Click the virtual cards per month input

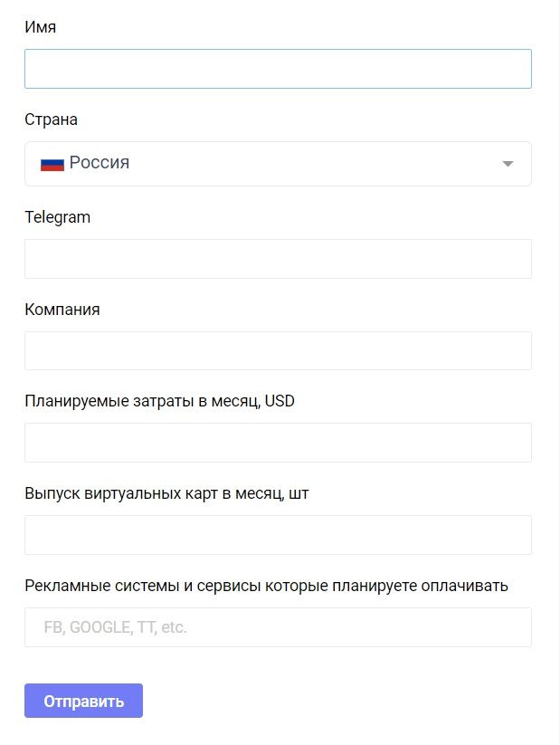pos(278,535)
